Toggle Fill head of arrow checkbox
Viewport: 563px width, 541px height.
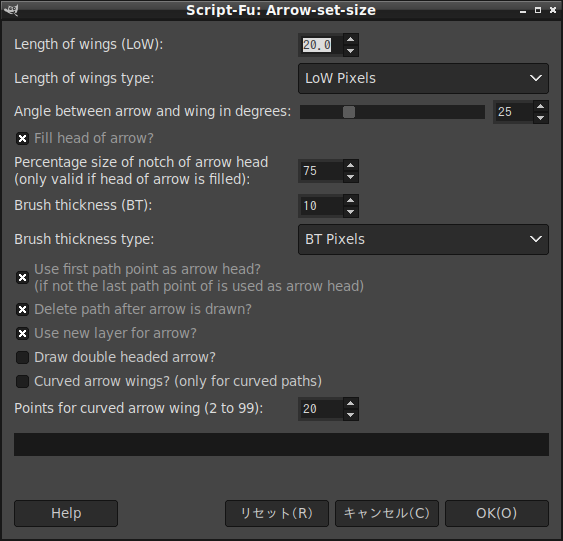[x=22, y=138]
